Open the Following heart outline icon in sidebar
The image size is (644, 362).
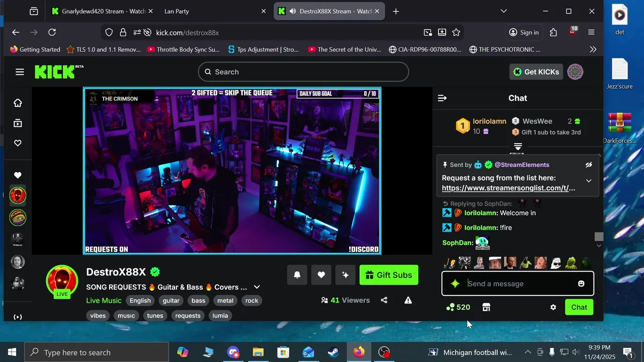tap(18, 143)
